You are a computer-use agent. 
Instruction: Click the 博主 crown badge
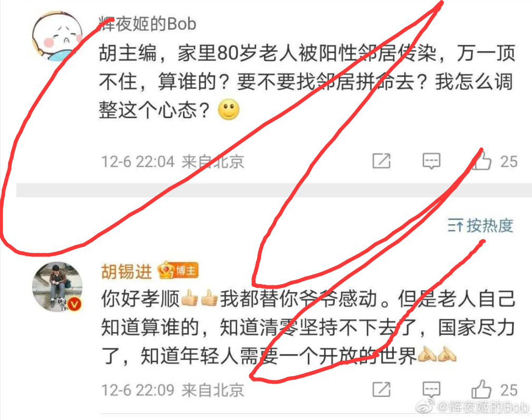[x=178, y=271]
